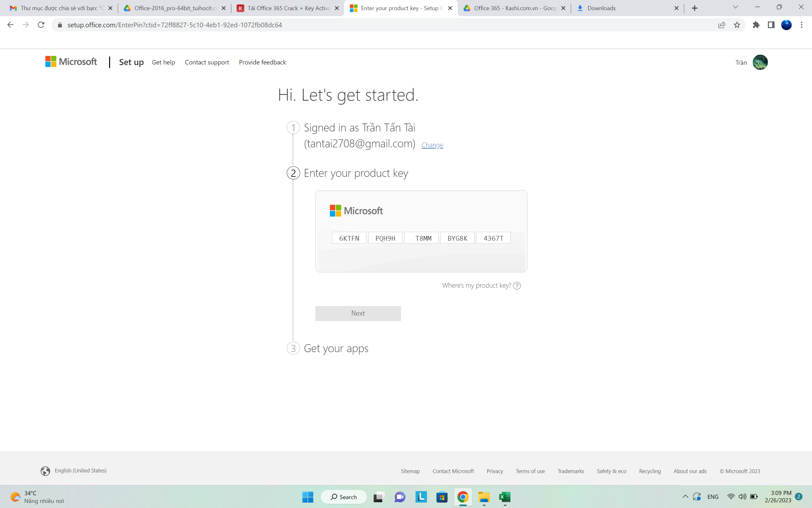The height and width of the screenshot is (508, 812).
Task: Click the product key box containing T8MM
Action: 422,238
